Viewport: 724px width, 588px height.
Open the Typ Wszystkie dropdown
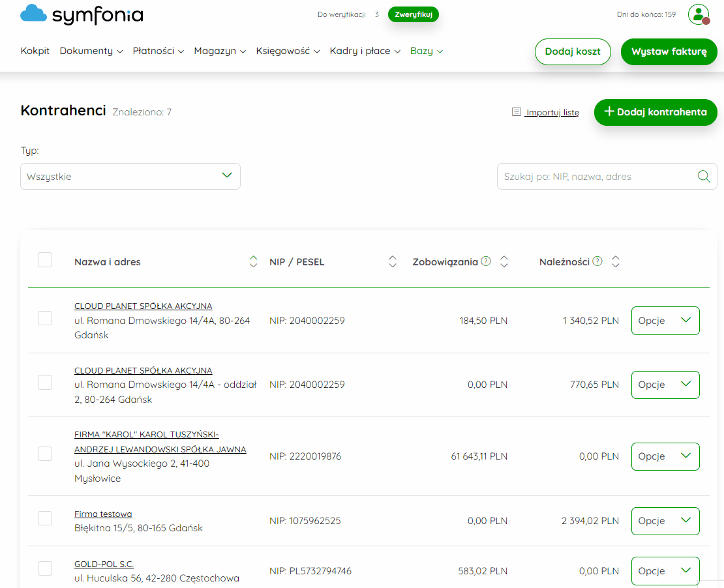[x=130, y=176]
